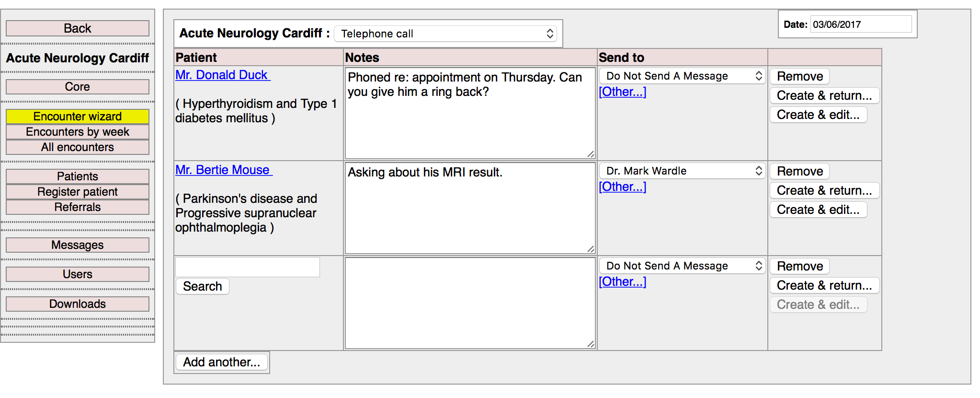Screen dimensions: 980x398
Task: Remove the Donald Duck encounter row
Action: [799, 76]
